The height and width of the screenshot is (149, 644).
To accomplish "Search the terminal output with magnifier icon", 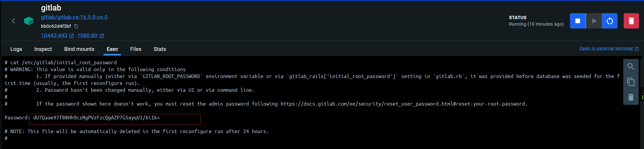I will click(x=631, y=67).
